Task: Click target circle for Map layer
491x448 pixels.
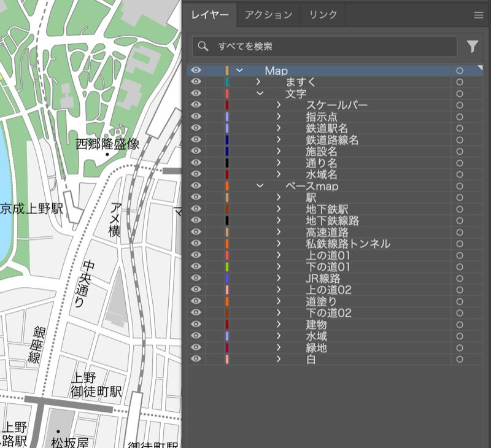Action: point(459,71)
